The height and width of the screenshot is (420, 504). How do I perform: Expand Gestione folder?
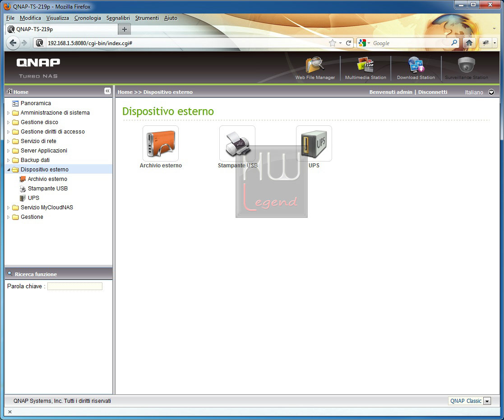point(9,217)
